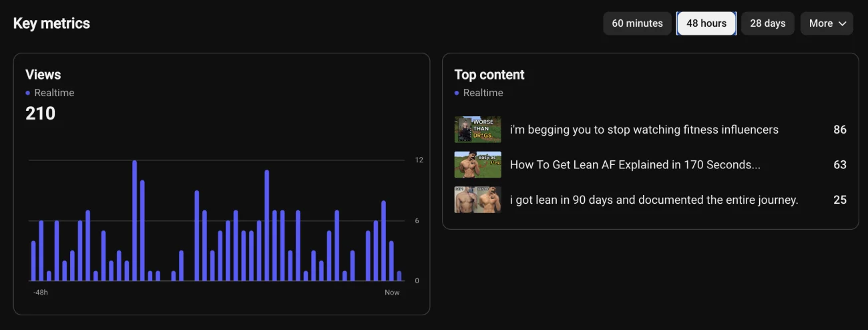This screenshot has height=330, width=868.
Task: Click the Key metrics heading
Action: click(x=51, y=23)
